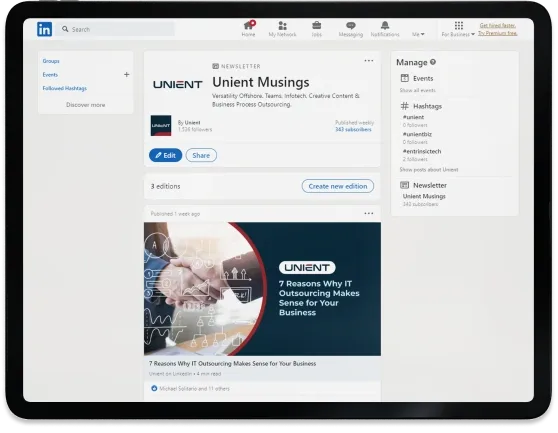Go to Home in the navigation bar

[248, 29]
